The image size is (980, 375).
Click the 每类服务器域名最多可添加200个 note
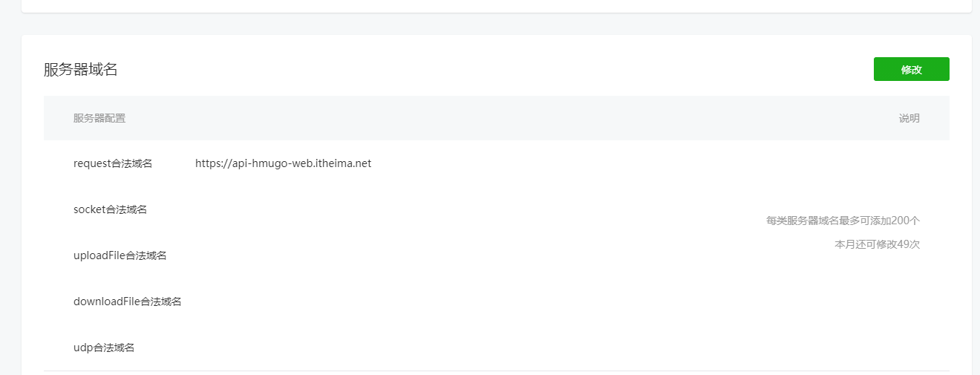tap(843, 221)
